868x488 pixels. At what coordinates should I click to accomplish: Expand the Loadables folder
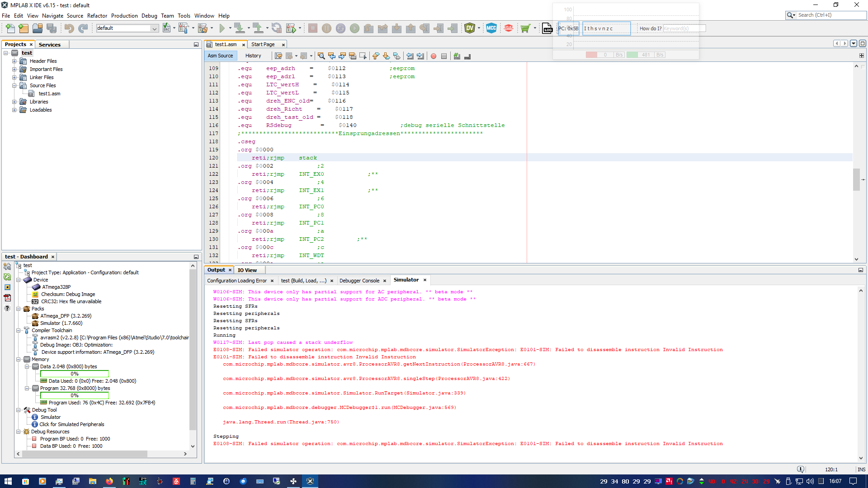(14, 110)
